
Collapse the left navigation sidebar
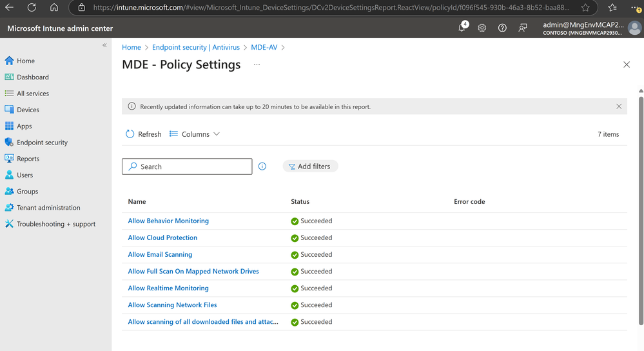(104, 45)
